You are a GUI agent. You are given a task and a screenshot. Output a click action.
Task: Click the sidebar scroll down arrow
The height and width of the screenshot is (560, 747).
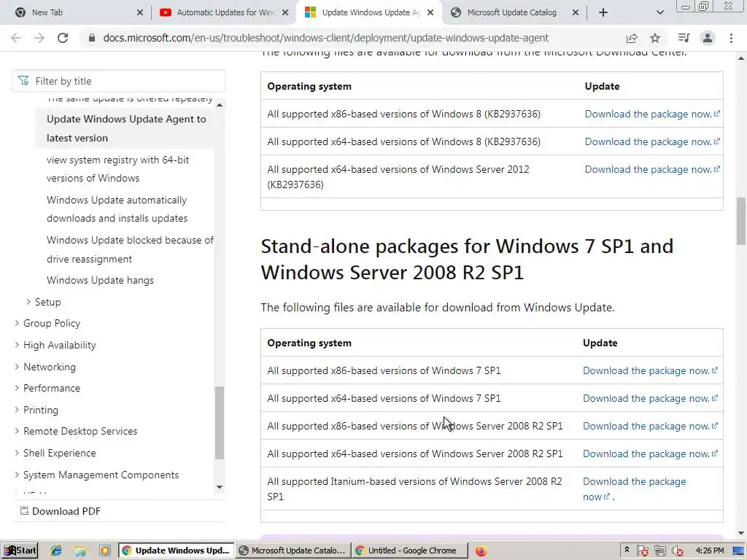pyautogui.click(x=220, y=486)
